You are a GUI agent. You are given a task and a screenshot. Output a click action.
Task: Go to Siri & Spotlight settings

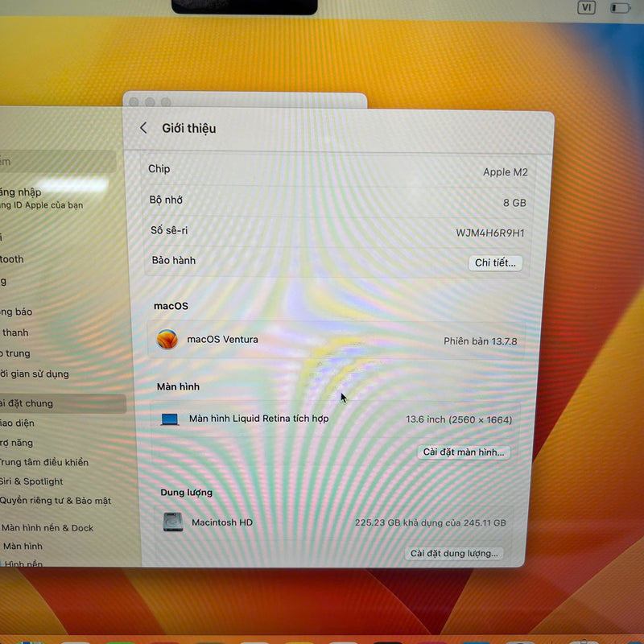pos(32,481)
